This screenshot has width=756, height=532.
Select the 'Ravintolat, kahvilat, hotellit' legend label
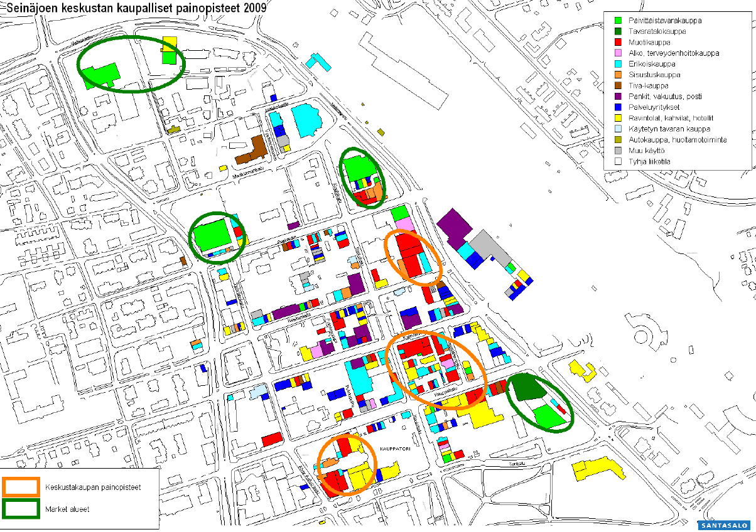(x=671, y=118)
